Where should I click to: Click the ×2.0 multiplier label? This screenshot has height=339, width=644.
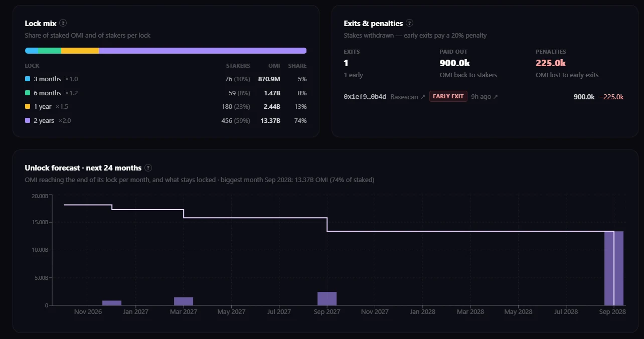pyautogui.click(x=65, y=121)
